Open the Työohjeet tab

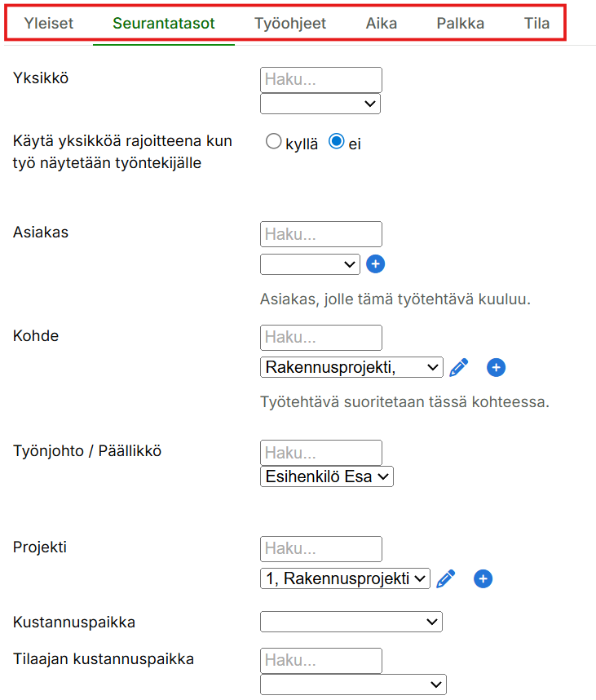point(290,23)
